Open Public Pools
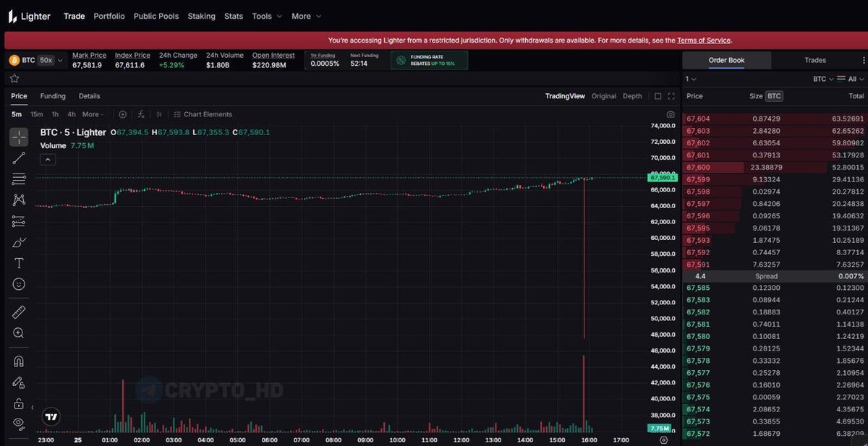This screenshot has width=868, height=446. pos(156,16)
